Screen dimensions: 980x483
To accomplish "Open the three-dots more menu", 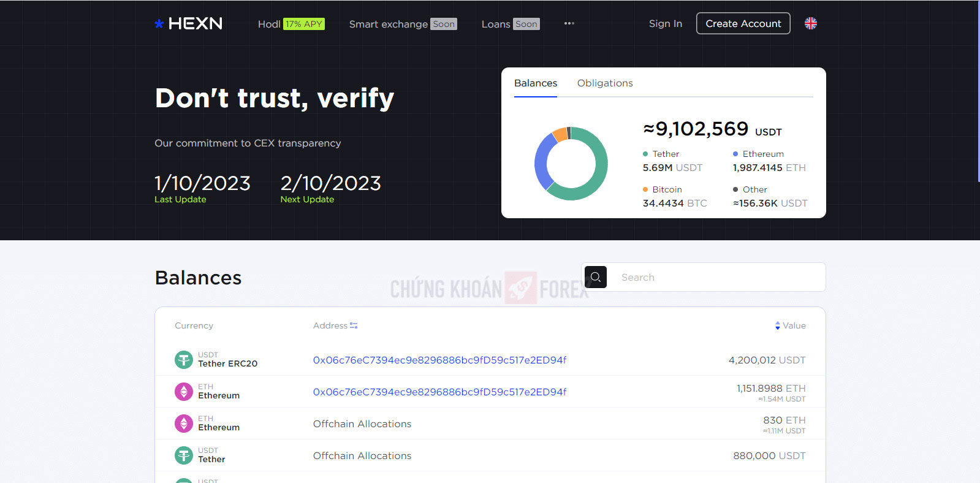I will (x=569, y=23).
